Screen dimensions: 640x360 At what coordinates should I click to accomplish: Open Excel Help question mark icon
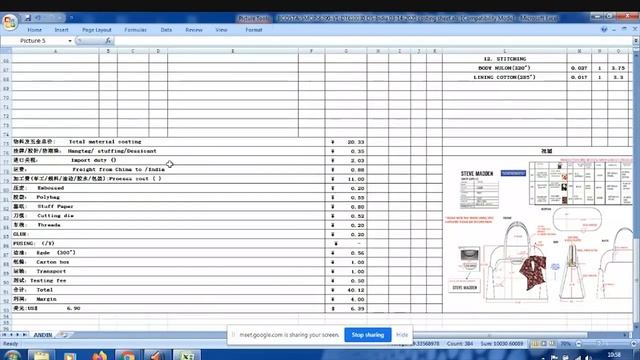coord(604,30)
